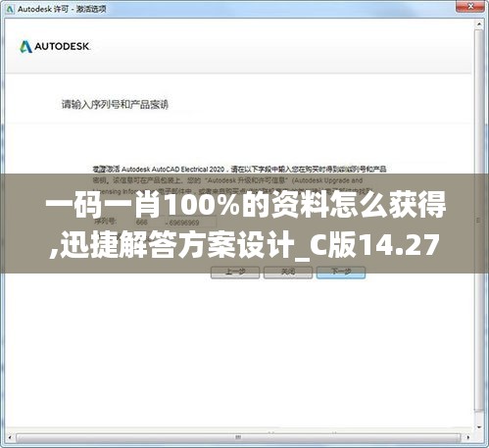489x448 pixels.
Task: Click the AutoCAD Electrical 2020 description paragraph
Action: (239, 180)
